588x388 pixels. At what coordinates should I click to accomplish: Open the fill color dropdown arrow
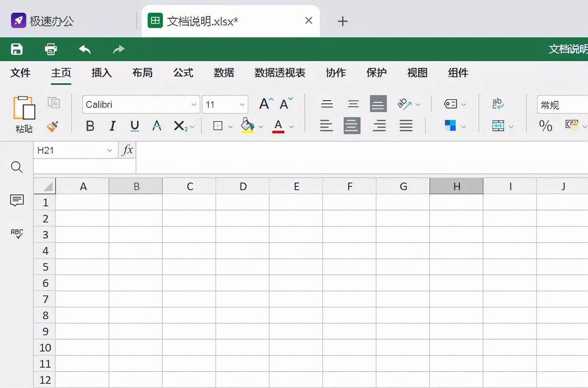261,127
